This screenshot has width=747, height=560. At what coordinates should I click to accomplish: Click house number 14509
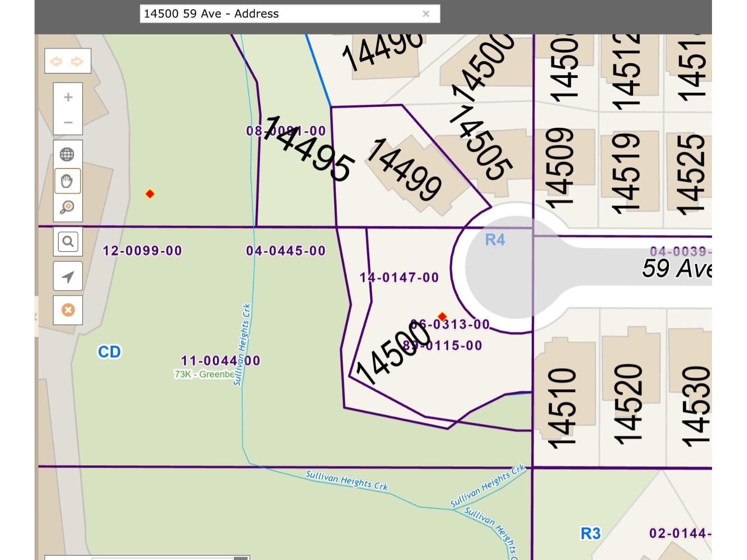coord(559,168)
